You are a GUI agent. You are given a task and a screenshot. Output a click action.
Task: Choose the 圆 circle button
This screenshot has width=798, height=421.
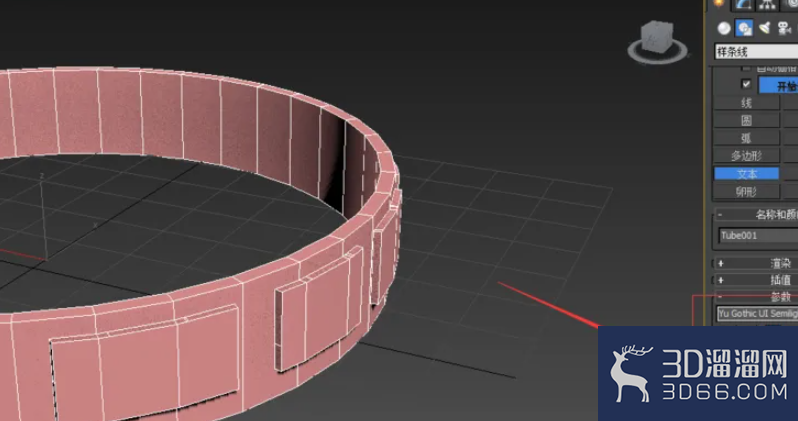point(747,121)
